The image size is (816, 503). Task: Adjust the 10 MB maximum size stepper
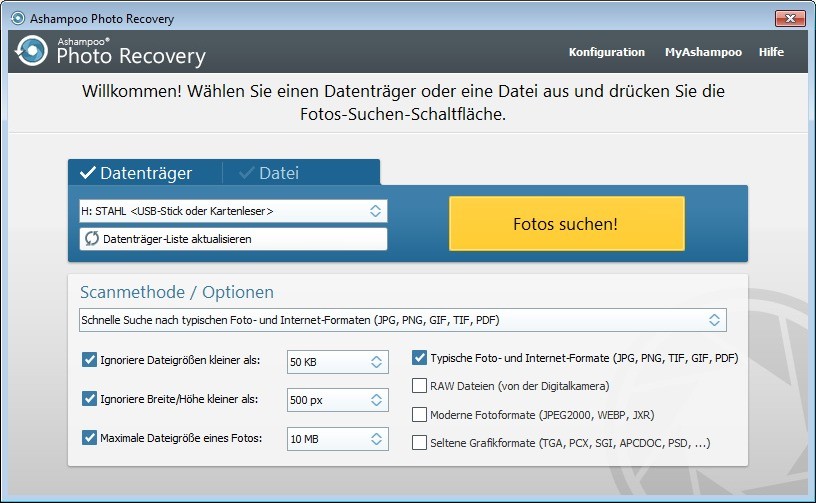coord(376,438)
